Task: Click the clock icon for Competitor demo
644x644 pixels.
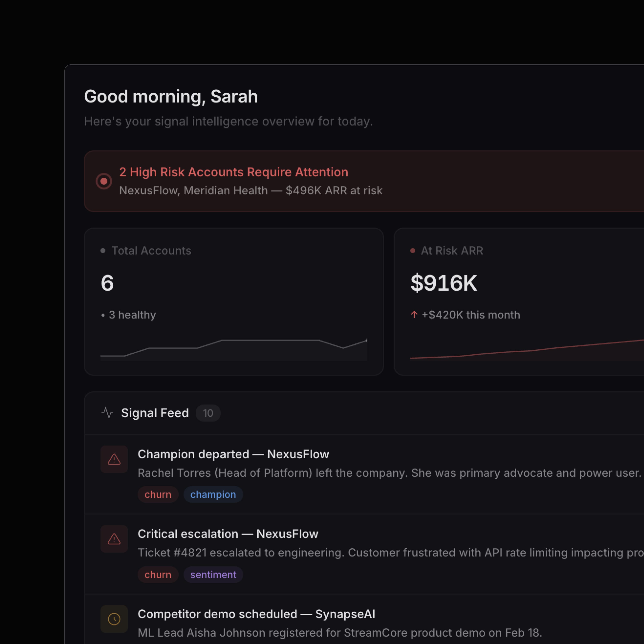Action: pyautogui.click(x=114, y=619)
